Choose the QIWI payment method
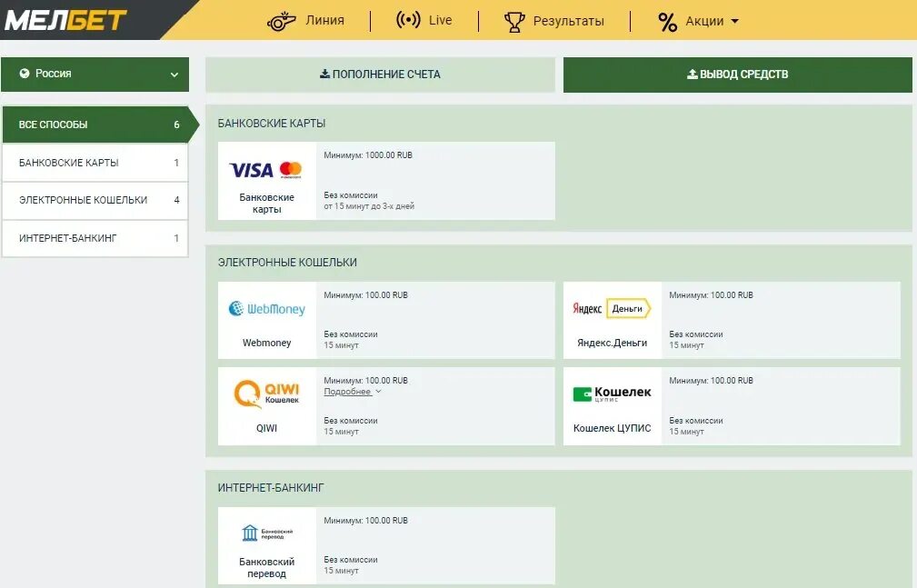Image resolution: width=917 pixels, height=588 pixels. click(x=386, y=406)
